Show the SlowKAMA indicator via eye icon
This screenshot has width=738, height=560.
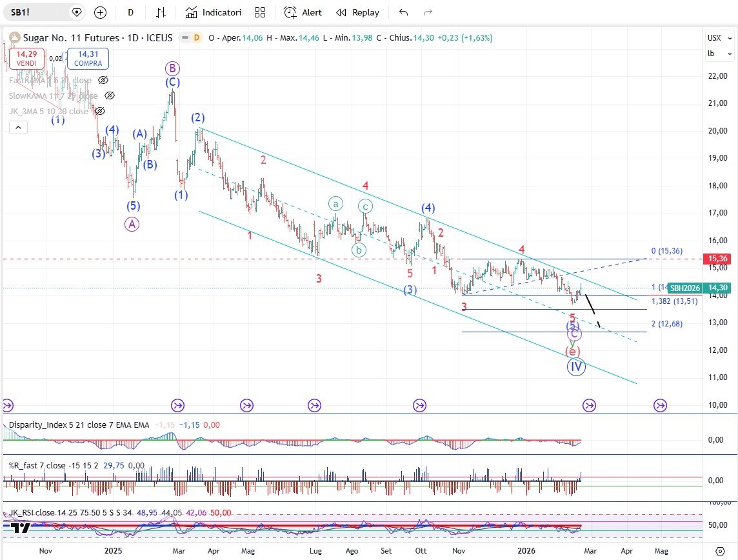pyautogui.click(x=109, y=95)
